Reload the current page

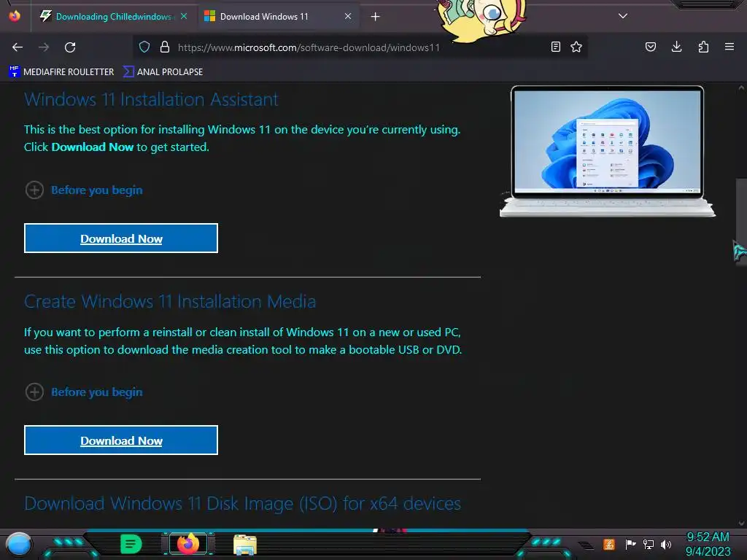click(70, 47)
